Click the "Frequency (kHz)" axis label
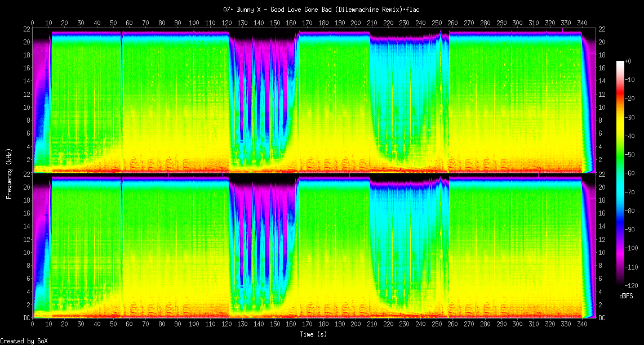Screen dimensions: 644x345 coord(9,173)
